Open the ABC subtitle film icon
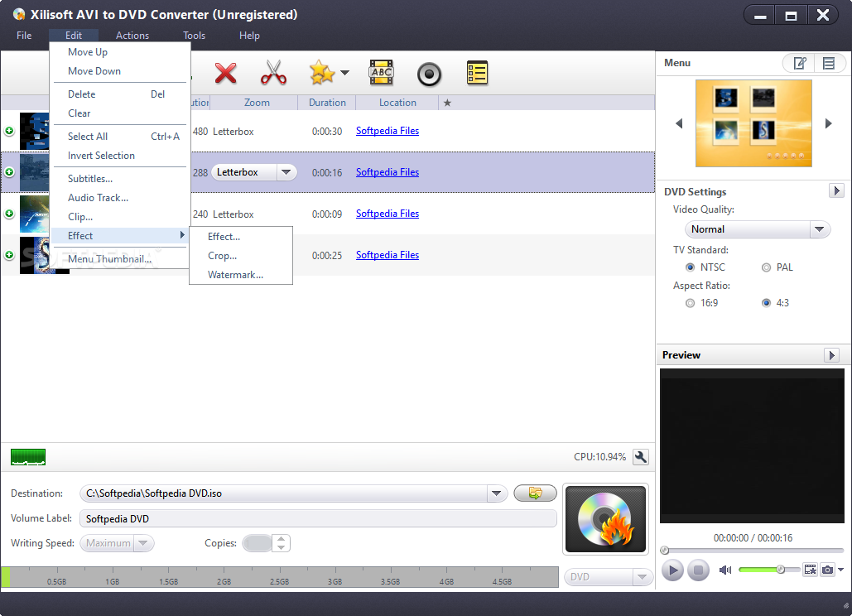 tap(382, 73)
